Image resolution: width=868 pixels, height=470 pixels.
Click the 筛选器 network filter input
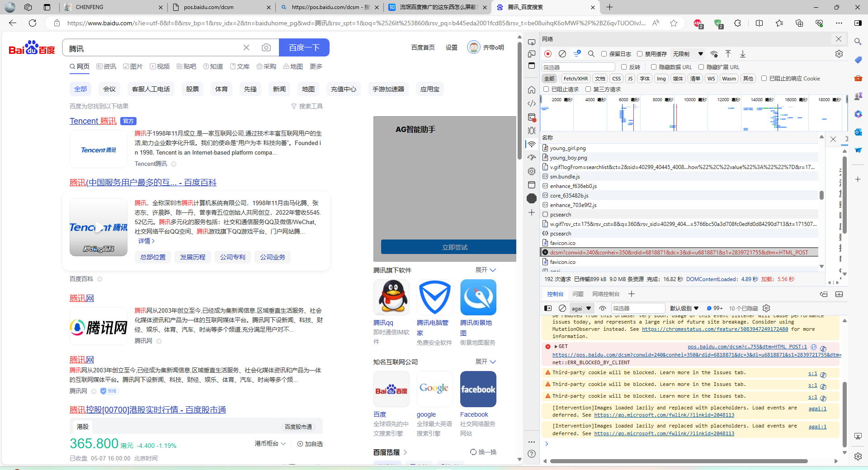[579, 67]
